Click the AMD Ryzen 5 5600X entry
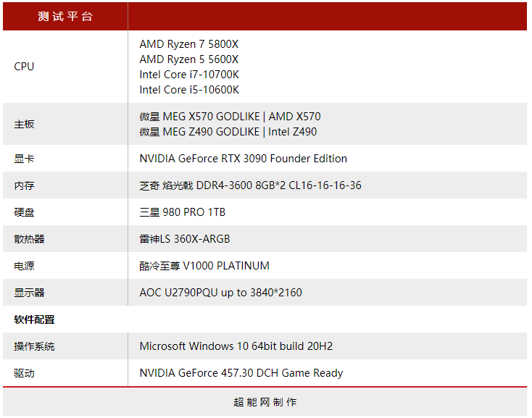Screen dimensions: 532x418 [x=188, y=59]
